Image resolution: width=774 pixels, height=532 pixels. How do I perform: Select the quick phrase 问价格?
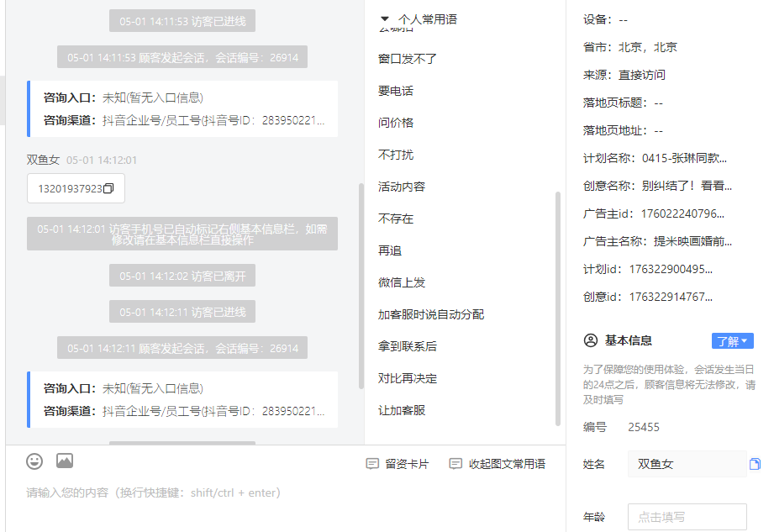coord(396,123)
